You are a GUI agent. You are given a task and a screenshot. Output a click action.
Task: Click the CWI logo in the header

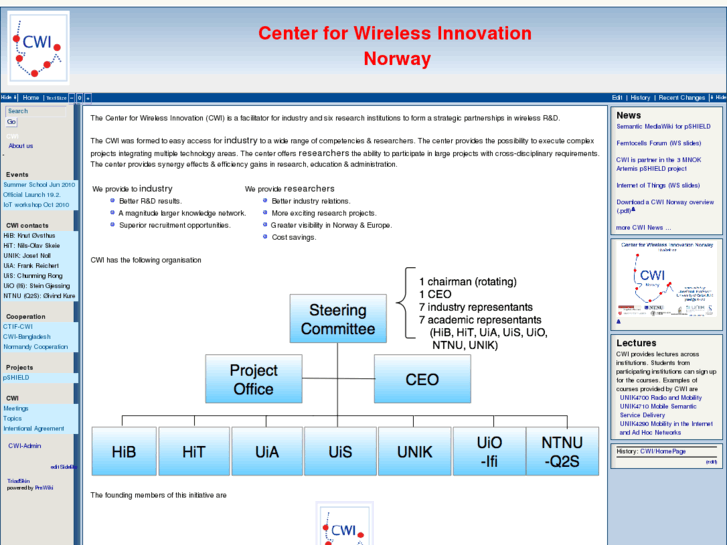tap(39, 48)
